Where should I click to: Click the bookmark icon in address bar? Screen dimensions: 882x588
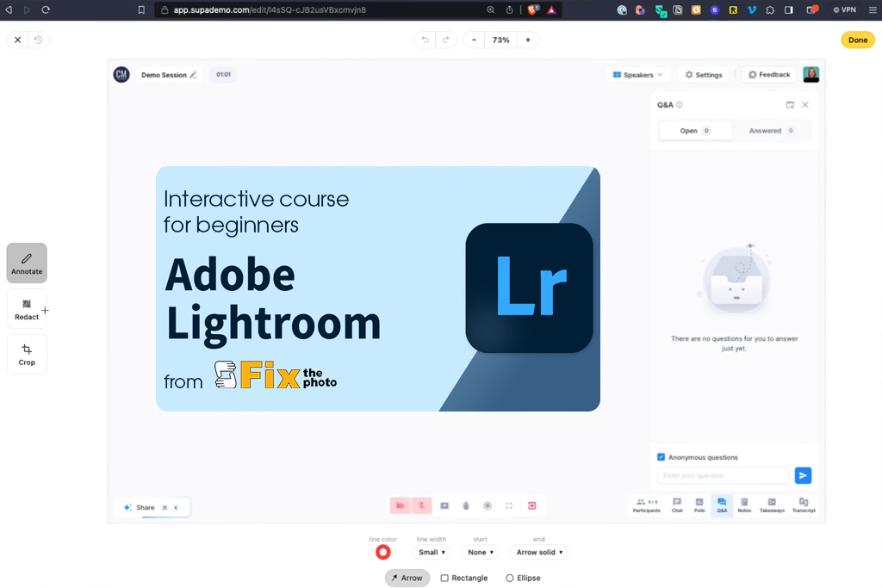click(x=141, y=9)
